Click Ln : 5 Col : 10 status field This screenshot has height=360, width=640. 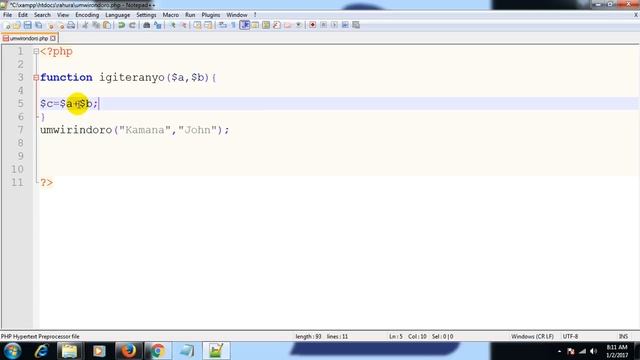click(408, 336)
